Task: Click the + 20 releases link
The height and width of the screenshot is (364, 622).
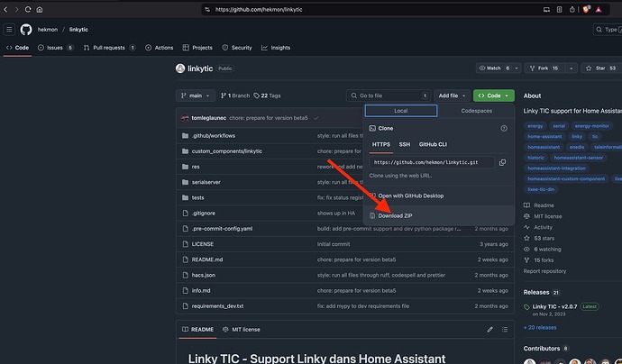Action: [x=540, y=328]
